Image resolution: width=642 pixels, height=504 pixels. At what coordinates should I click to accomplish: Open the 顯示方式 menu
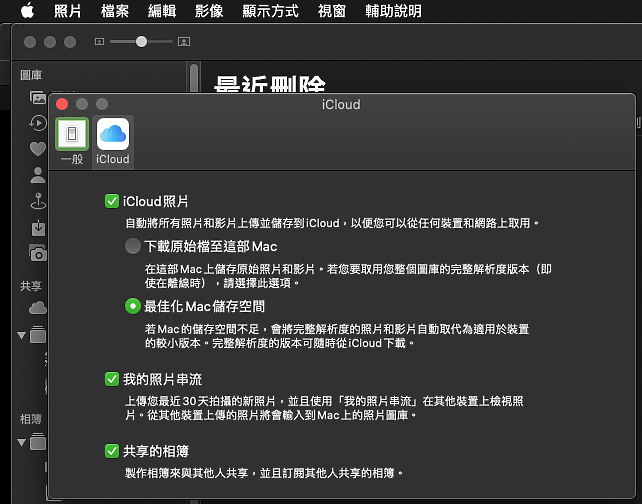pos(270,11)
